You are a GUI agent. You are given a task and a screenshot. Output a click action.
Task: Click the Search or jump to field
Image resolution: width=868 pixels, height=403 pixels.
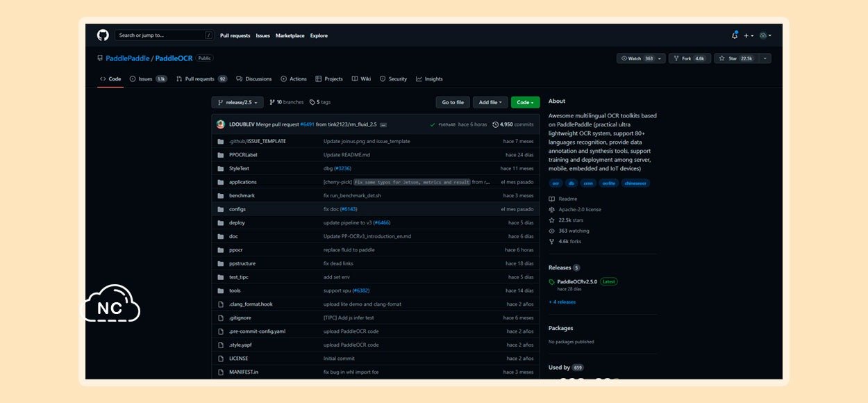[x=164, y=35]
